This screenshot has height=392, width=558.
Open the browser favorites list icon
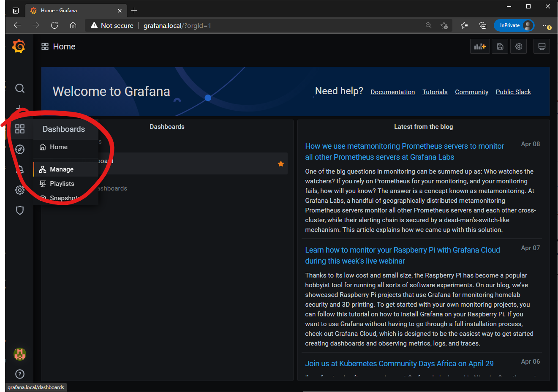click(464, 25)
